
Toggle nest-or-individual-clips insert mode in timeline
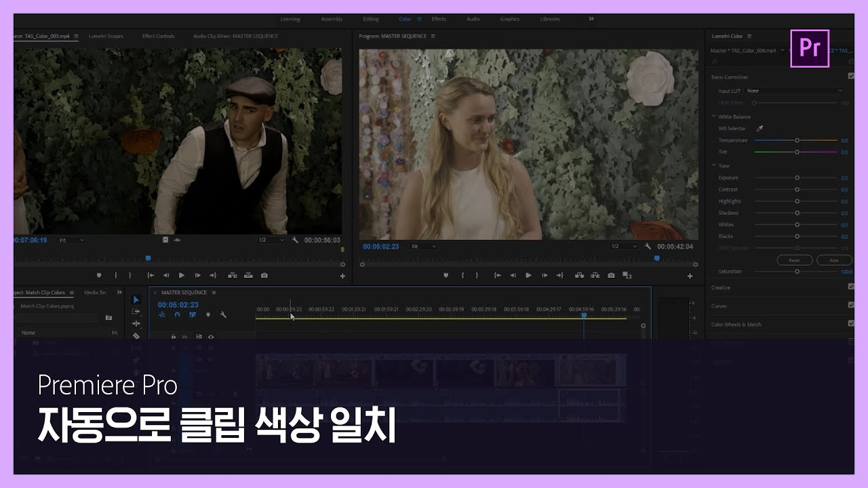162,314
